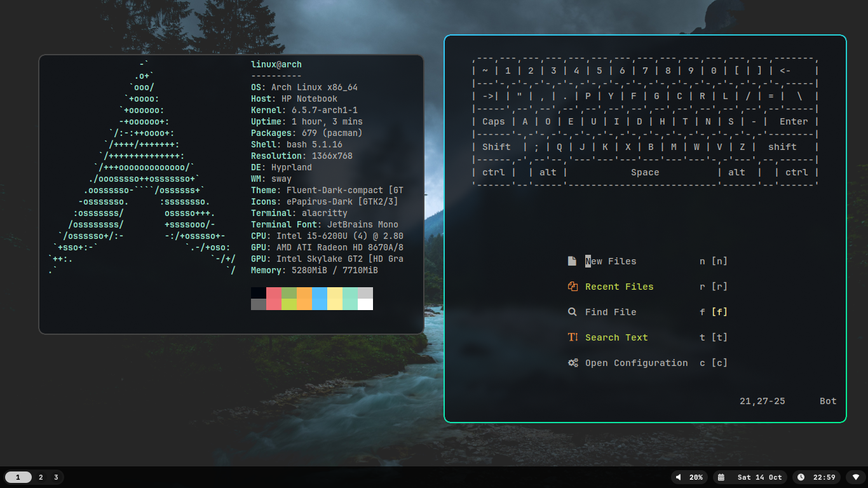Click the [f] shortcut hint
Image resolution: width=868 pixels, height=488 pixels.
[719, 312]
